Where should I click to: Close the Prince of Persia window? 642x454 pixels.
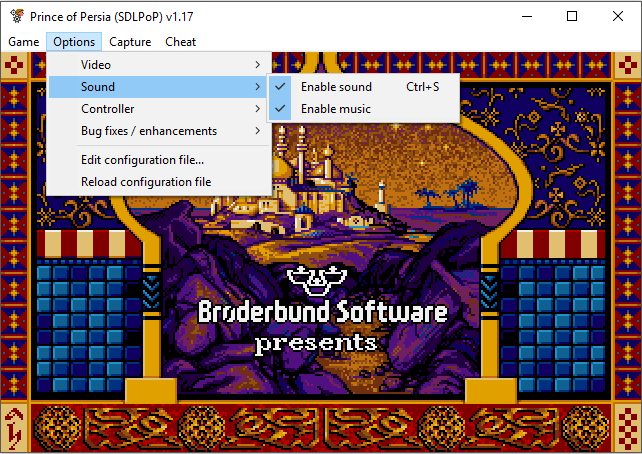[x=618, y=16]
